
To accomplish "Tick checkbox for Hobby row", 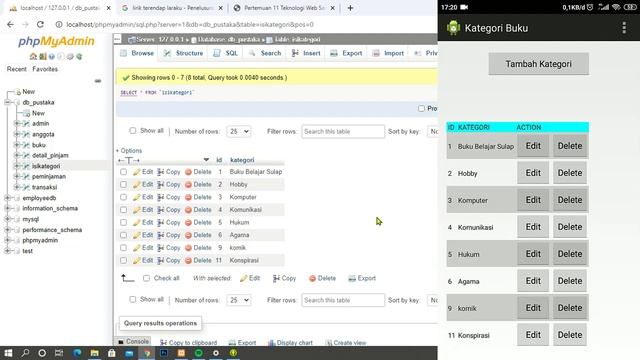I will click(123, 184).
